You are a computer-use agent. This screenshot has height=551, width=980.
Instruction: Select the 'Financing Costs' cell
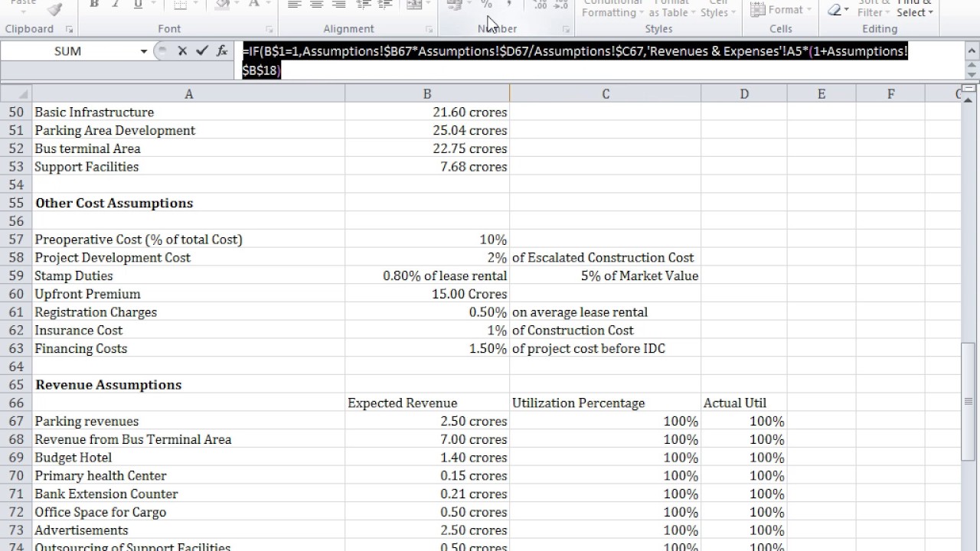click(x=188, y=348)
